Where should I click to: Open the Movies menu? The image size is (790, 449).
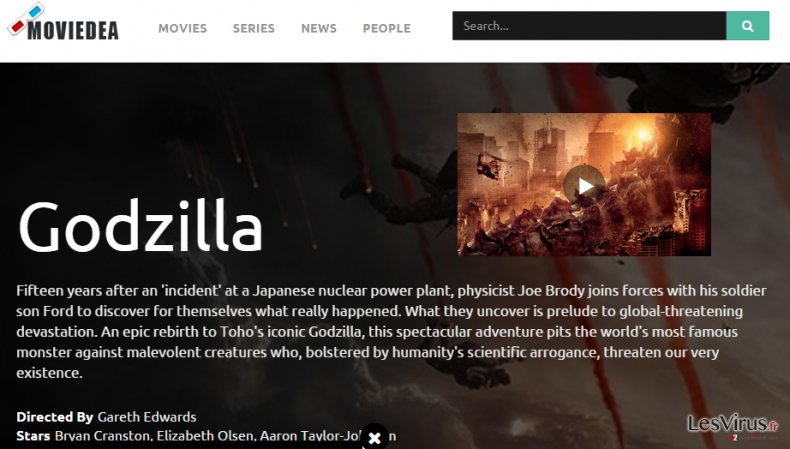pos(182,28)
